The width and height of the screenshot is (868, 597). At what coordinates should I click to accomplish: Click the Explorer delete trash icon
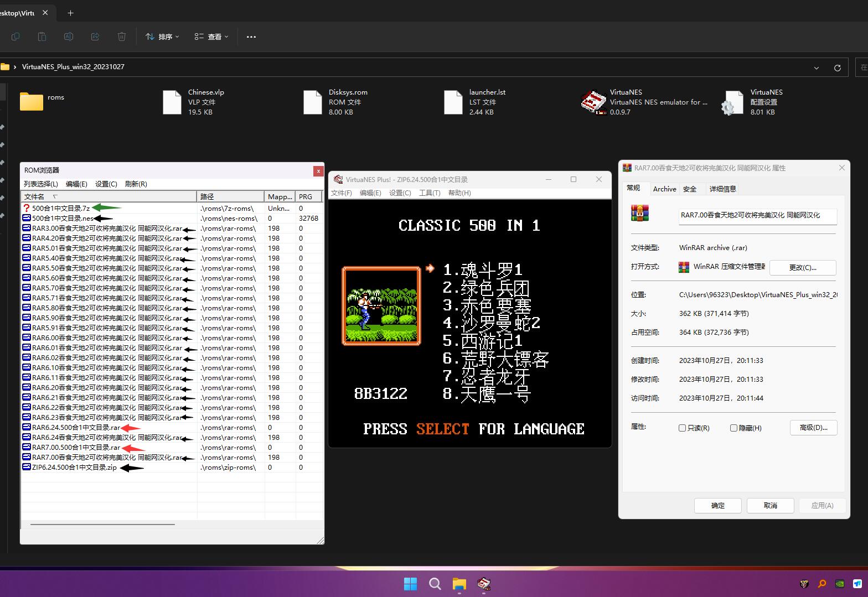pyautogui.click(x=122, y=37)
